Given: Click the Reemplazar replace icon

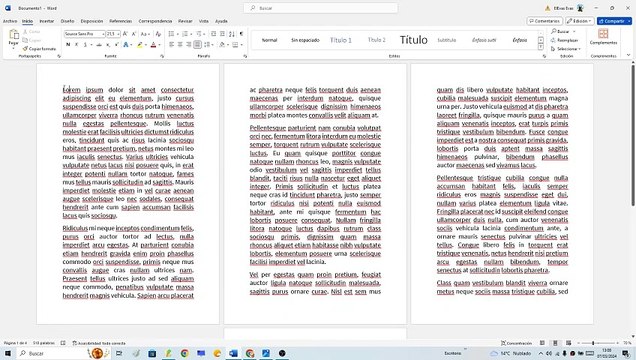Looking at the screenshot, I should [553, 40].
